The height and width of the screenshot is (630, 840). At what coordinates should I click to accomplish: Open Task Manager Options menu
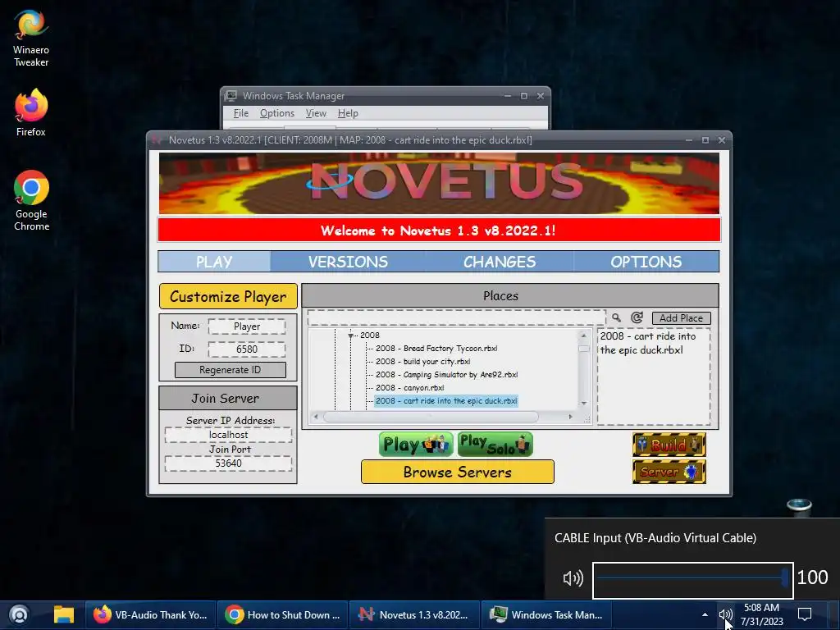[277, 113]
